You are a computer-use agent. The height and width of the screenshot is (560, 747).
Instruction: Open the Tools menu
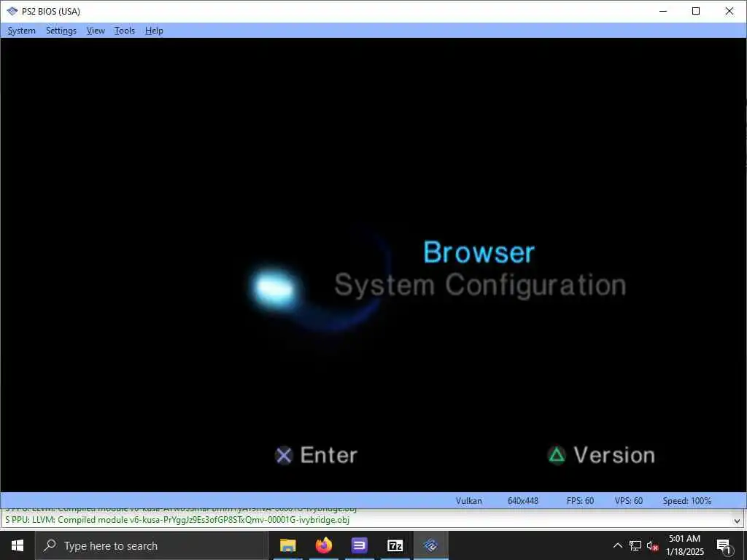(x=124, y=31)
